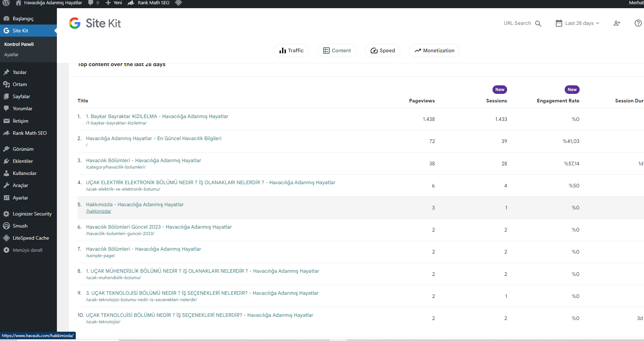
Task: Open row 9 UÇAK TEKNOLOJİSİ link
Action: point(202,293)
